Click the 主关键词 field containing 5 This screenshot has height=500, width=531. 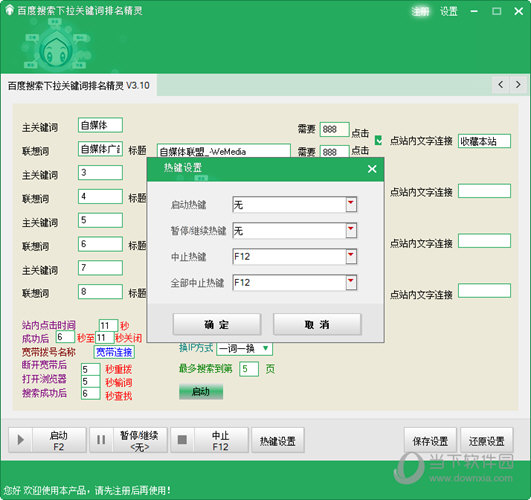click(x=100, y=220)
